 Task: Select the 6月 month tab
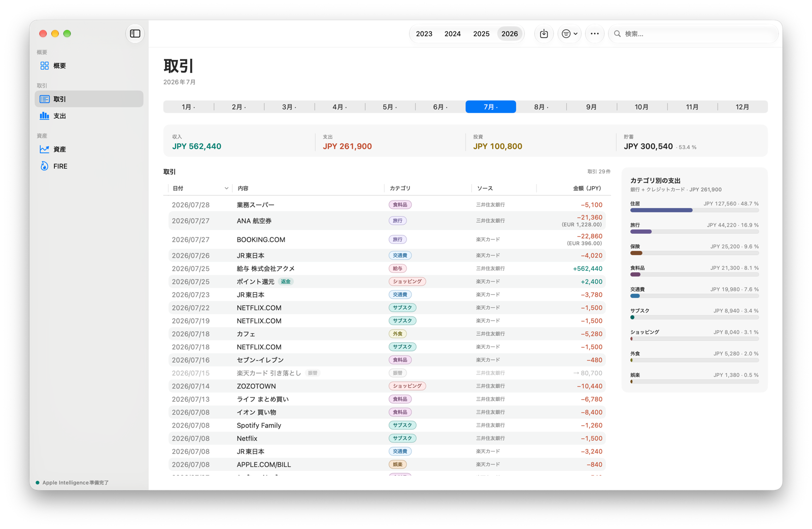(x=440, y=107)
